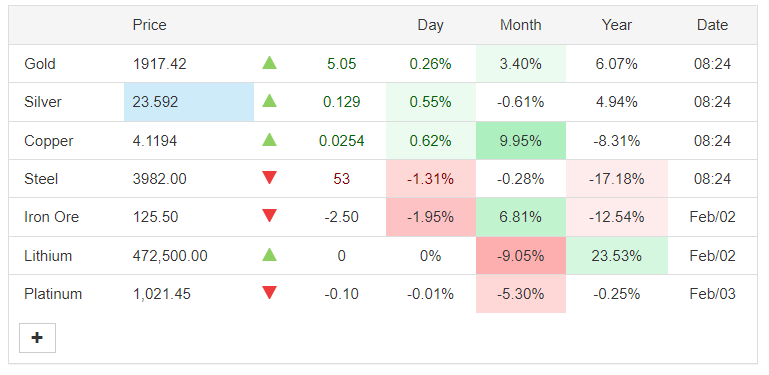
Task: Click the Year column header
Action: point(617,25)
